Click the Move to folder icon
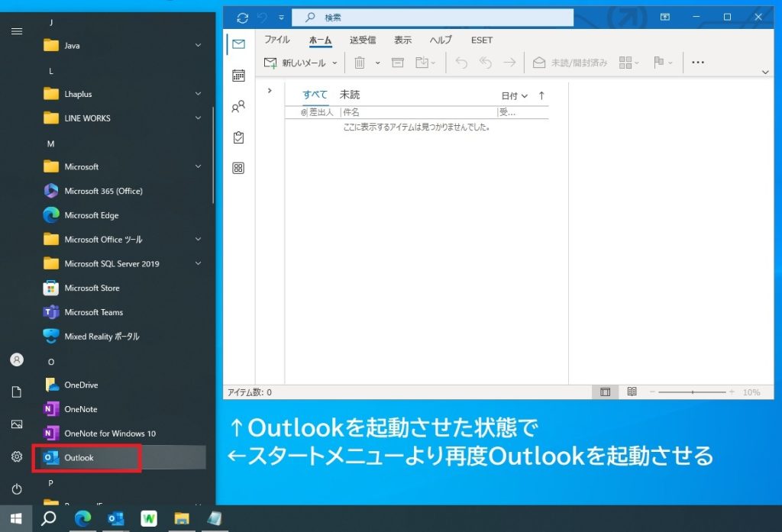This screenshot has height=532, width=782. click(x=422, y=63)
